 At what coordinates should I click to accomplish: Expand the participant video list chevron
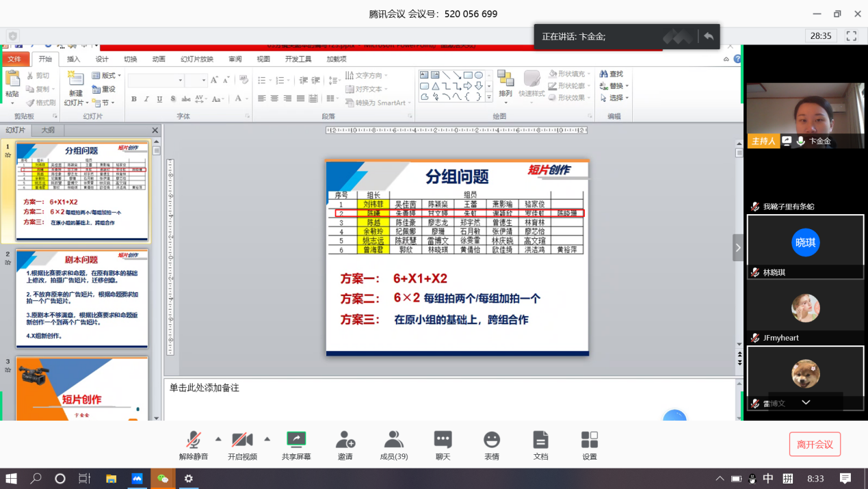point(806,402)
